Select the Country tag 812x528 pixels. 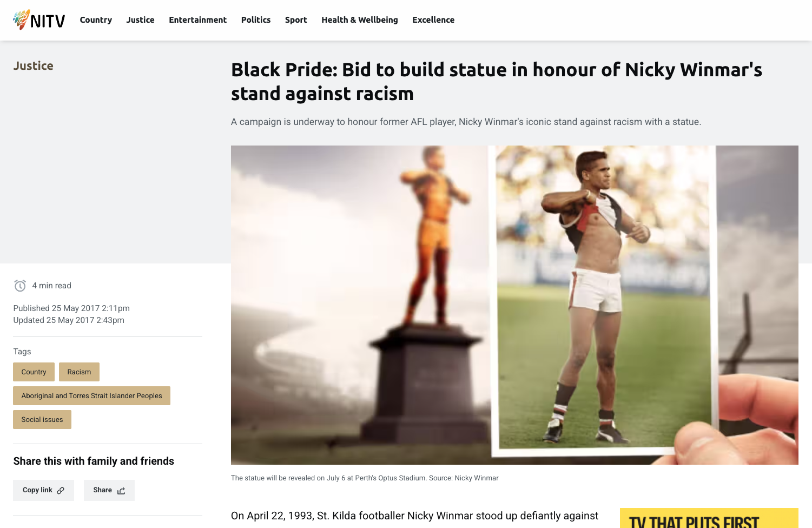[34, 372]
